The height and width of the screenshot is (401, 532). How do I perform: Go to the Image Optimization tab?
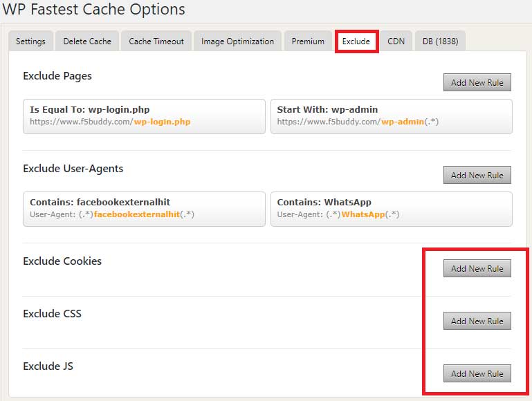pyautogui.click(x=237, y=41)
